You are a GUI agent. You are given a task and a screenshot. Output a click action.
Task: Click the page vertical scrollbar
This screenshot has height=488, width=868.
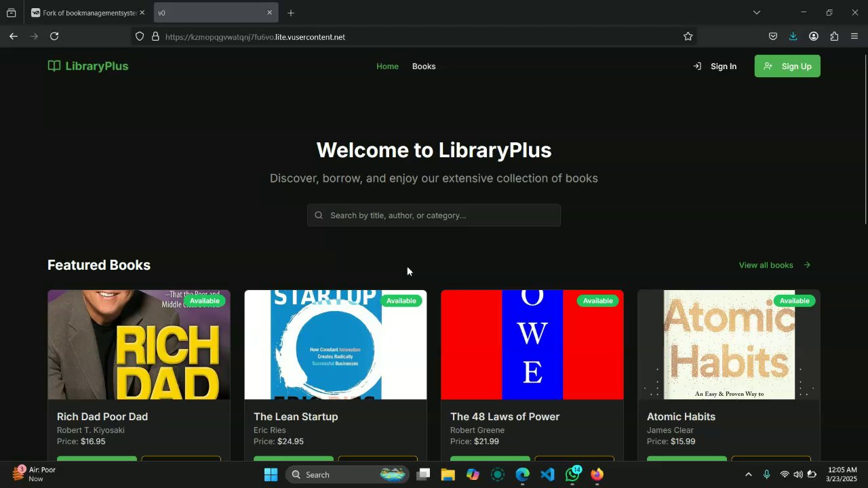865,139
